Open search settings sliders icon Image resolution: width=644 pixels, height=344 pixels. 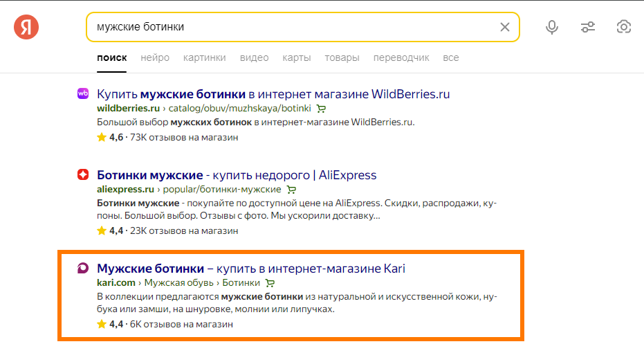(588, 27)
